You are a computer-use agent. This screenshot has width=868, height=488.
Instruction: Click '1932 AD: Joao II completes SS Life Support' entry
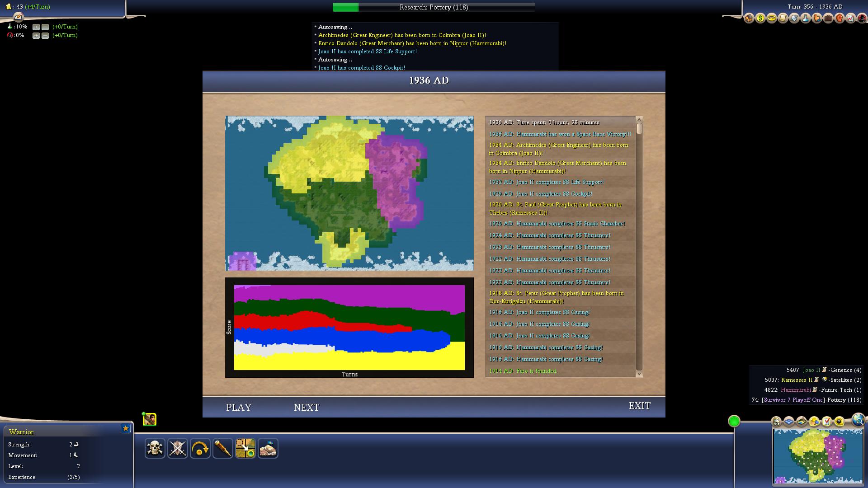[x=547, y=182]
